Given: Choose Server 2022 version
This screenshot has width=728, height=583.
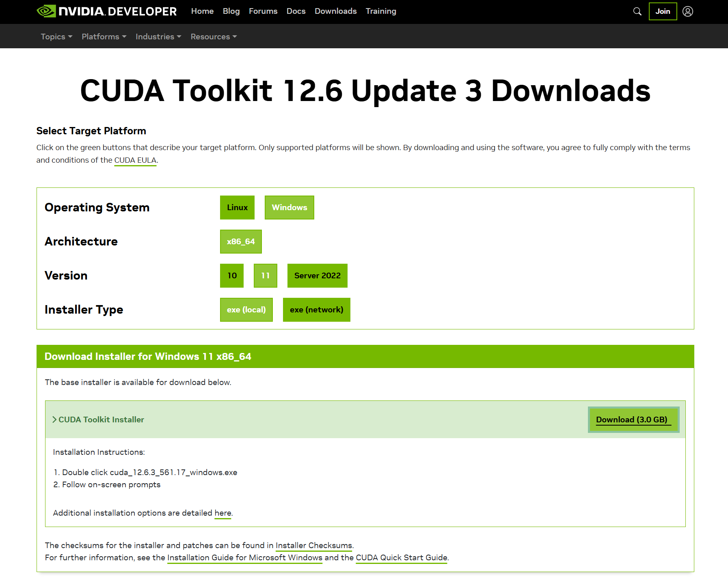Looking at the screenshot, I should click(x=318, y=275).
